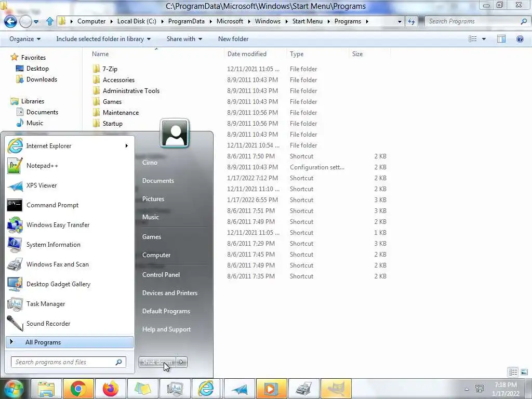Open Documents from Start menu
The image size is (532, 399).
pos(158,181)
